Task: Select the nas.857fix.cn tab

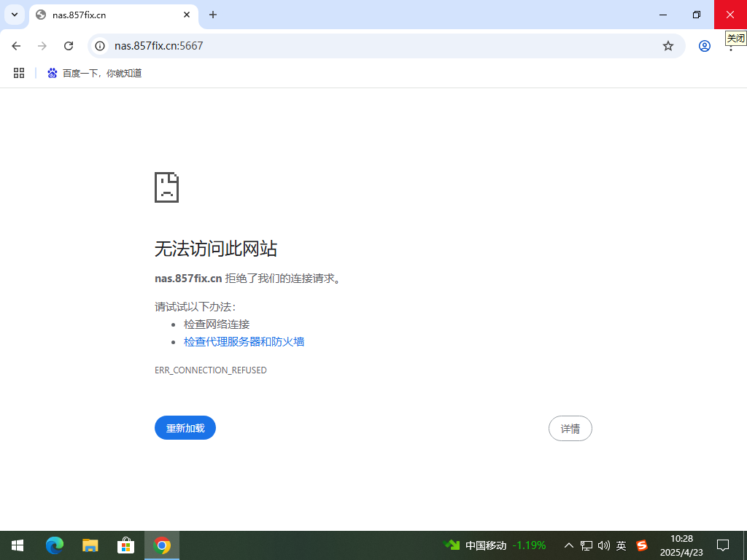Action: [x=113, y=15]
